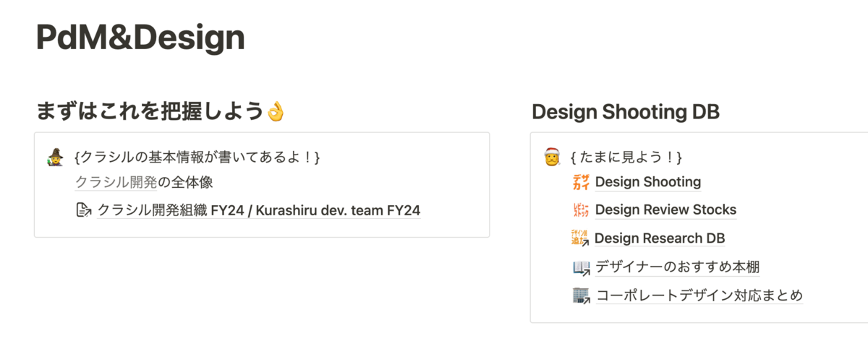Click the PdM&Design page title
This screenshot has width=868, height=341.
[140, 39]
